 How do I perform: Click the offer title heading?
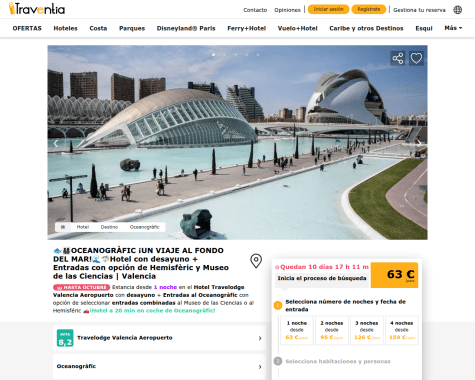pos(141,263)
